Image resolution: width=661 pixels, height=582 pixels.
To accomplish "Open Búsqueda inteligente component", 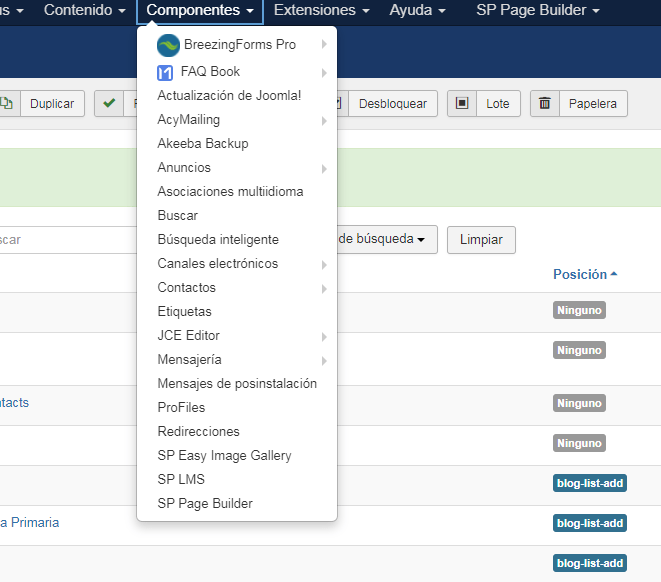I will point(218,240).
